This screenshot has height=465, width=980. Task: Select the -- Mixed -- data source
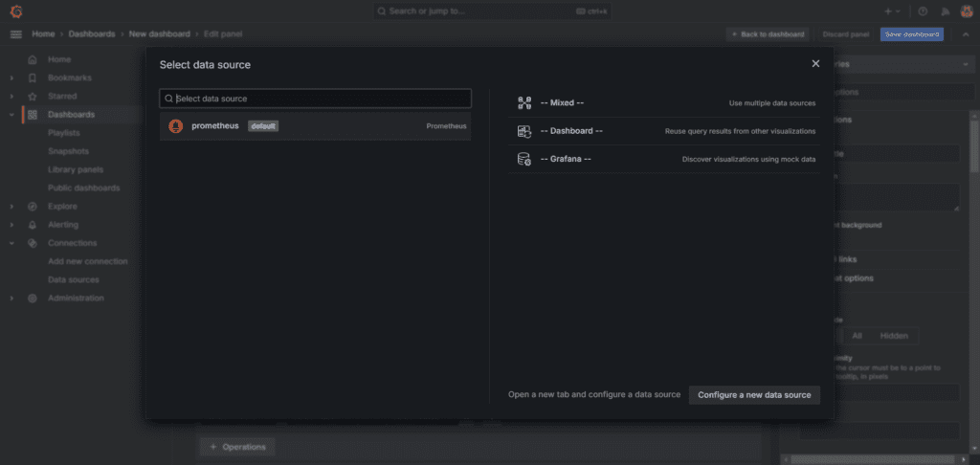click(x=664, y=103)
